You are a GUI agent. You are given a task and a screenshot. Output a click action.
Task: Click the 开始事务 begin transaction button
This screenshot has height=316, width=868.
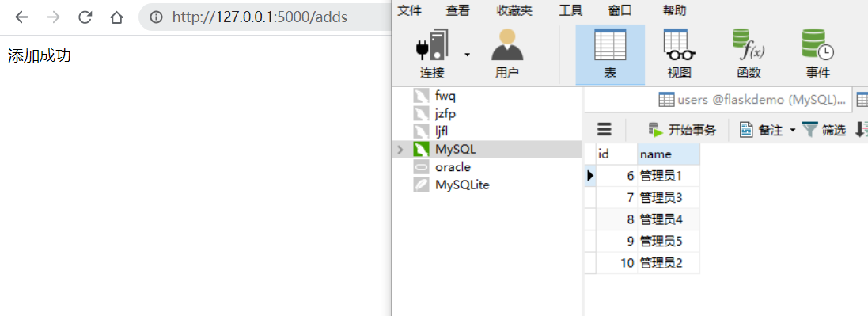tap(683, 130)
